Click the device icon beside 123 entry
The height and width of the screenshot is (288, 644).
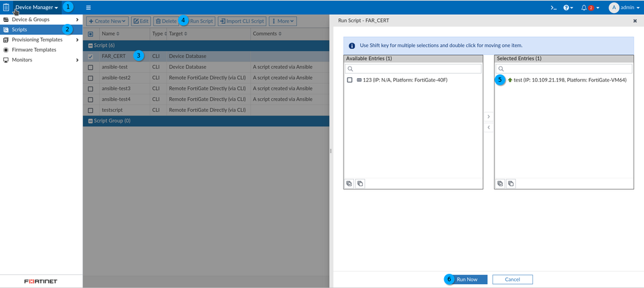[359, 80]
